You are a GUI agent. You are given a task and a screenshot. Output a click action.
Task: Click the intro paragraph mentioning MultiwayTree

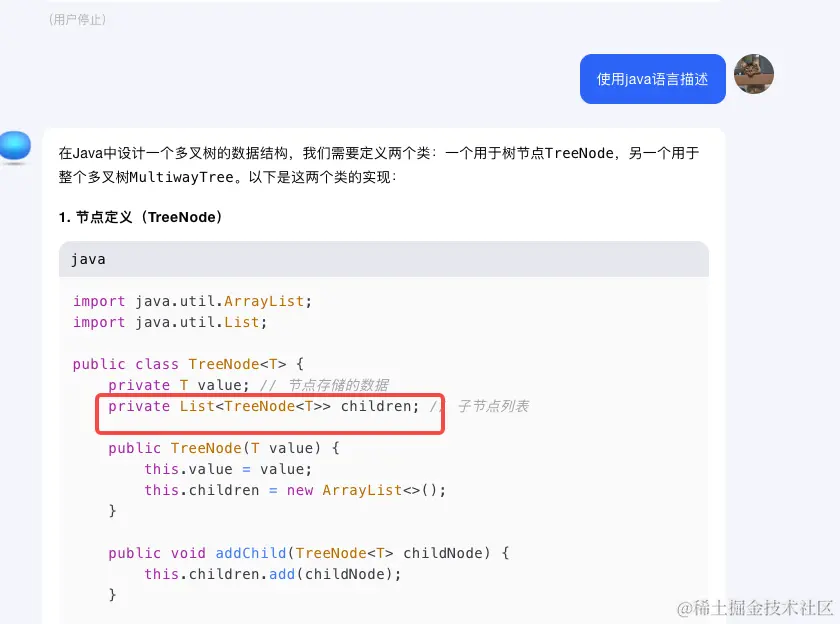379,165
